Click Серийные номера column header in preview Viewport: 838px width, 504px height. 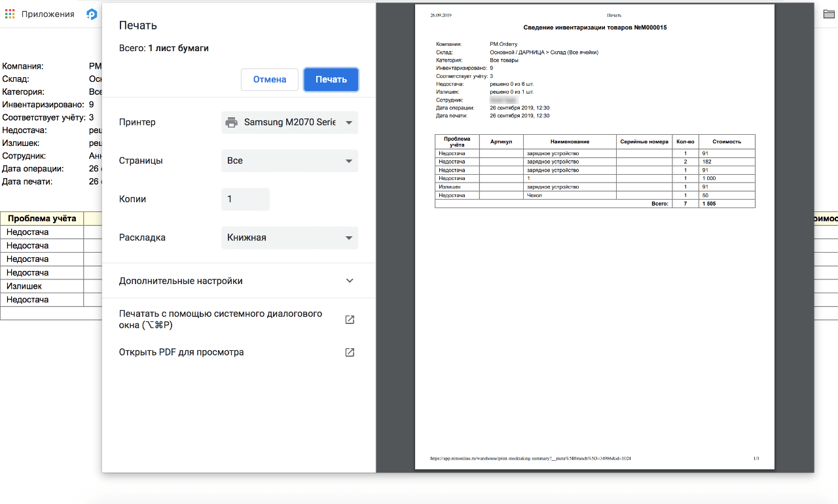644,141
